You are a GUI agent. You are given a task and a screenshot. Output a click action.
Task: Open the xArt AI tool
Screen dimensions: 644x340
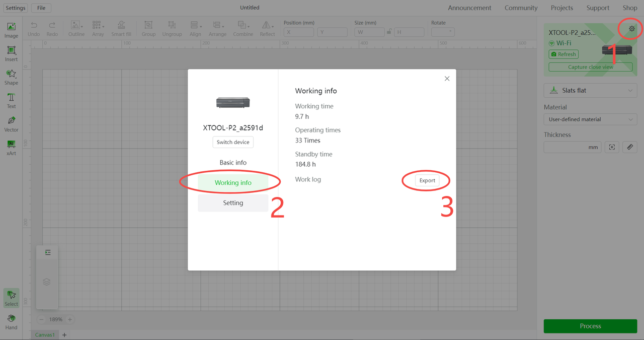click(11, 147)
